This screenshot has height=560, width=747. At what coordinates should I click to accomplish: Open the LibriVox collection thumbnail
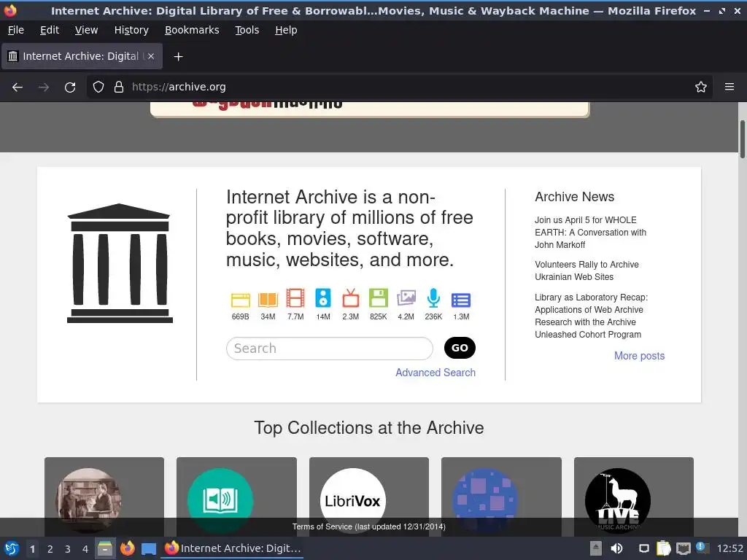coord(352,500)
